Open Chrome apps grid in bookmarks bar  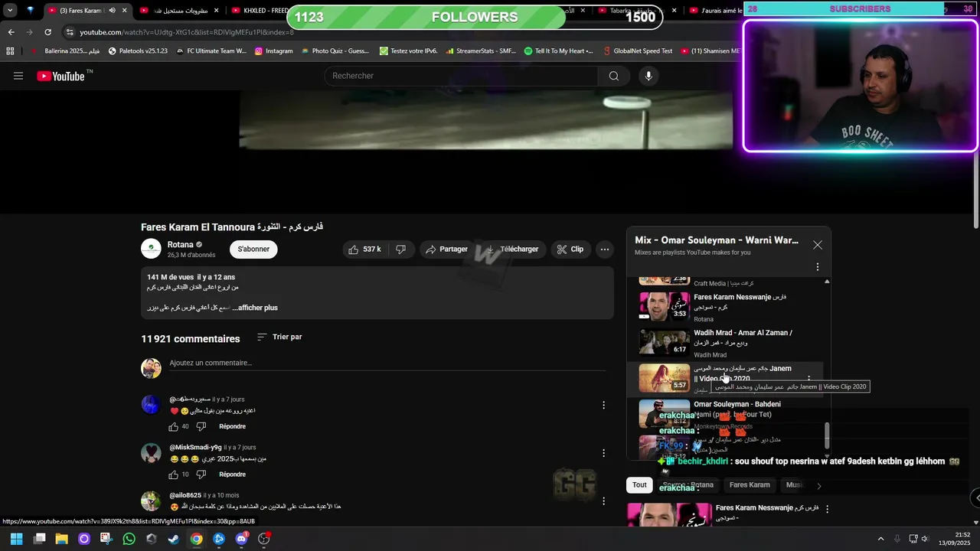click(10, 51)
